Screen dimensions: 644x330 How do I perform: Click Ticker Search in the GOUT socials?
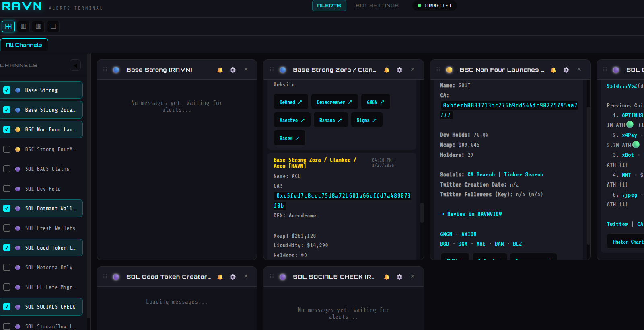[523, 175]
